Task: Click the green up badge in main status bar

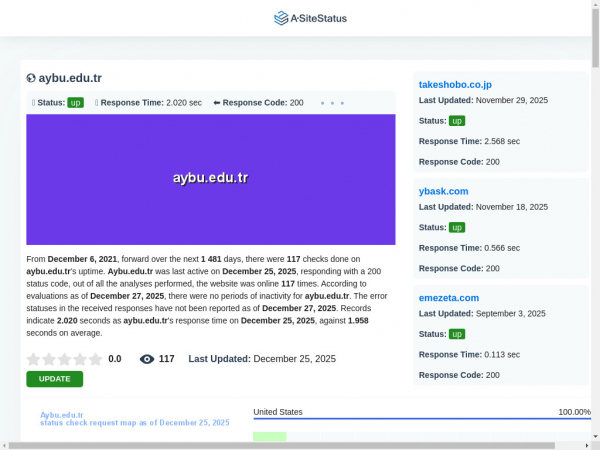Action: pyautogui.click(x=75, y=103)
